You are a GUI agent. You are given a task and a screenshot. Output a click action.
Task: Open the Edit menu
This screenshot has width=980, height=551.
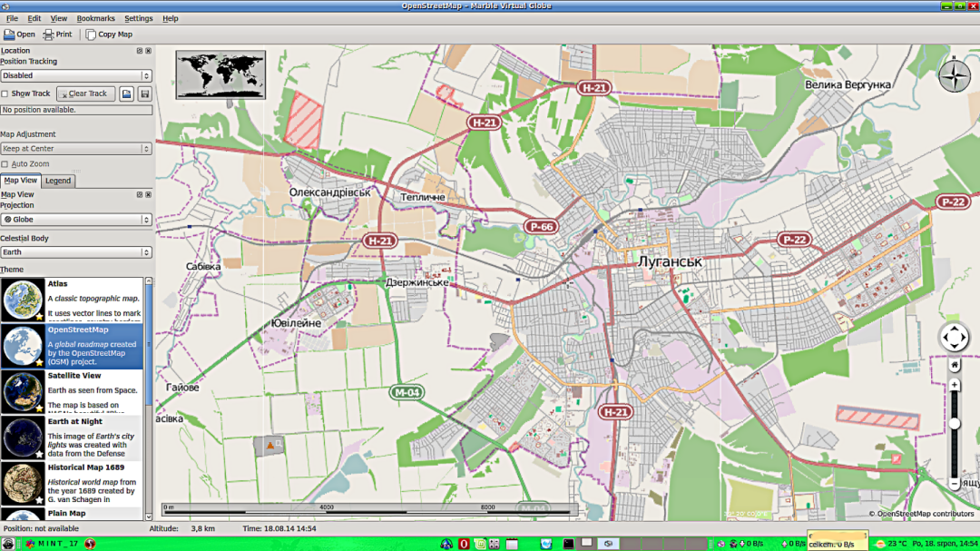[34, 18]
